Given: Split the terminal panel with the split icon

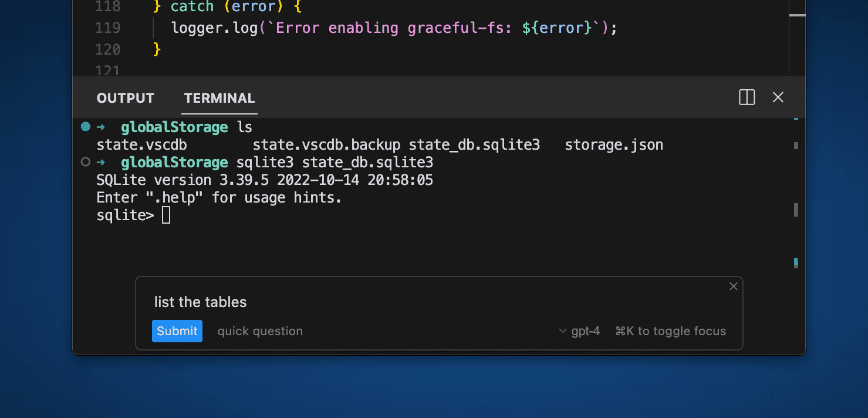Looking at the screenshot, I should pos(747,97).
